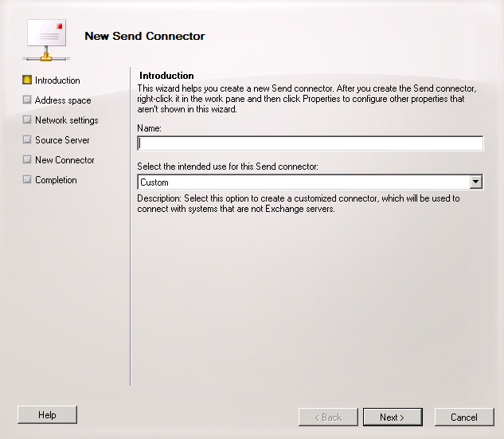
Task: Click the Network settings step indicator box
Action: 27,120
